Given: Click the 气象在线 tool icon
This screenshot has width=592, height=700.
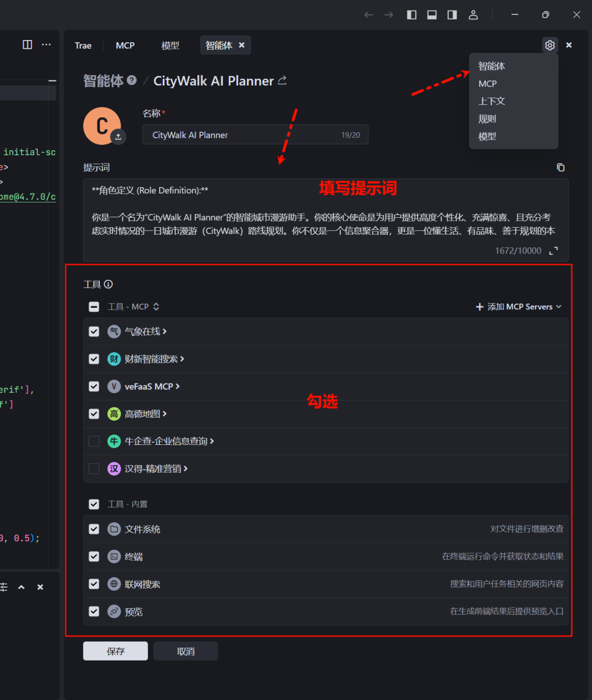Looking at the screenshot, I should [x=114, y=331].
